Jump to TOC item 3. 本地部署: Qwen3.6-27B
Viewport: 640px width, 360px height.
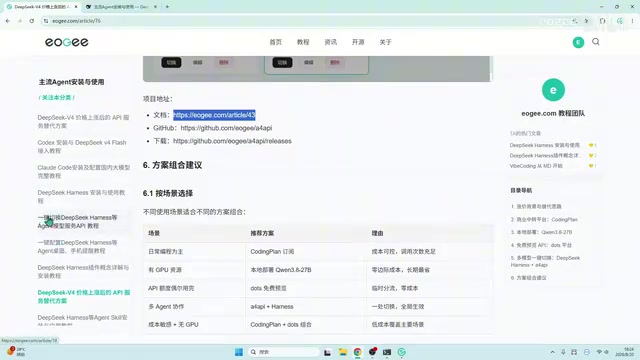[541, 232]
